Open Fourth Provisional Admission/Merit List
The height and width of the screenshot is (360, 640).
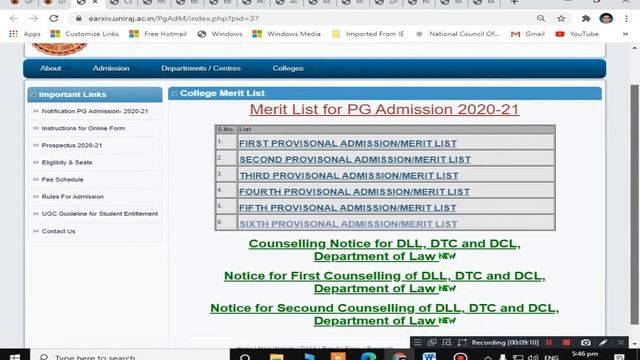354,191
